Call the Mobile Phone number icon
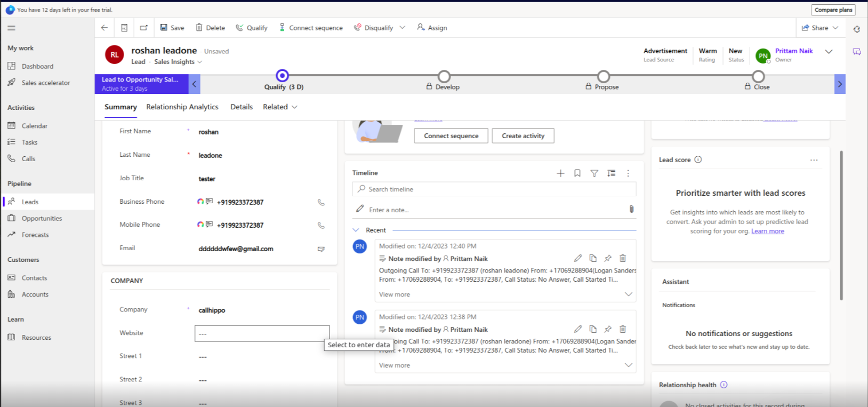Image resolution: width=868 pixels, height=407 pixels. [321, 225]
